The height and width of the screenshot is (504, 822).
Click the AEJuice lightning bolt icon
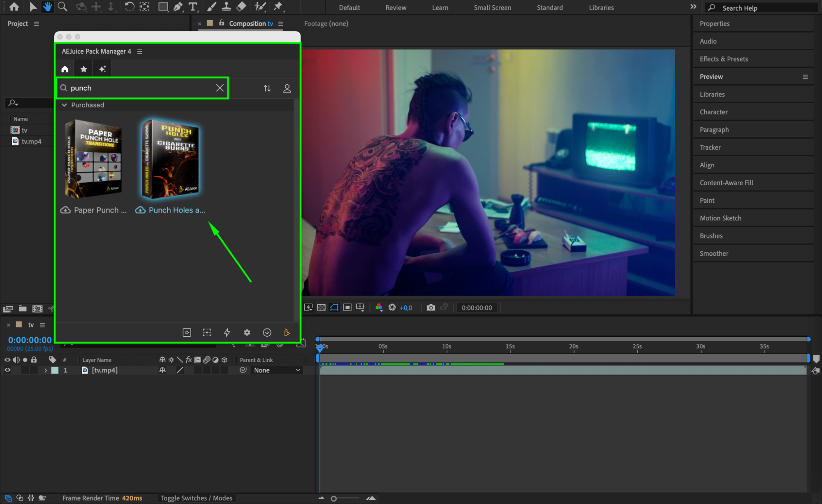(227, 333)
